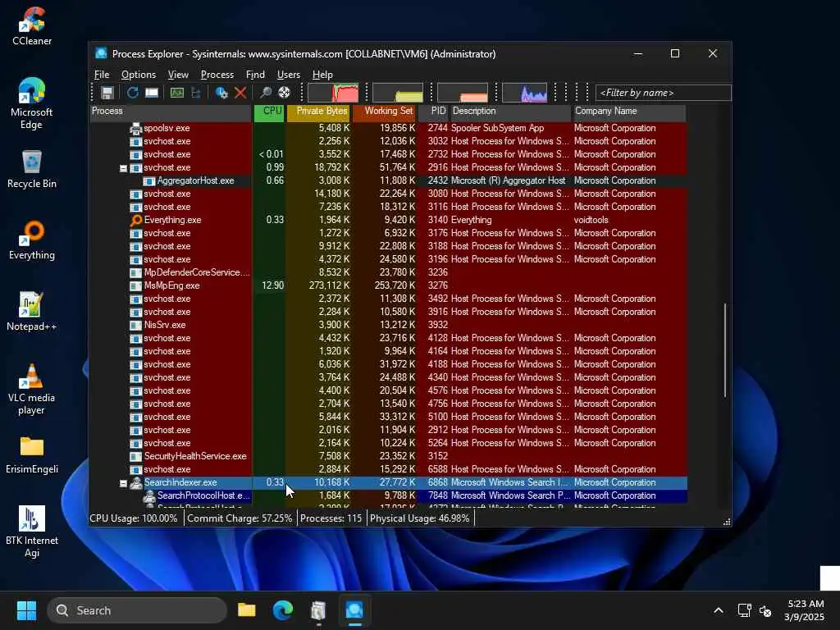Click the Physical Usage status entry
The image size is (840, 630).
pyautogui.click(x=419, y=518)
